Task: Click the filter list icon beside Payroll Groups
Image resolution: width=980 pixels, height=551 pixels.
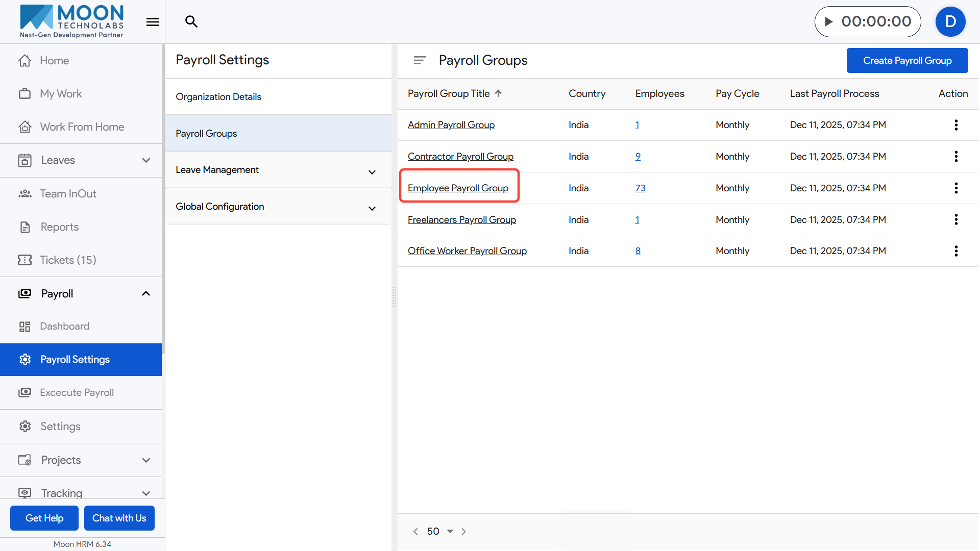Action: coord(420,60)
